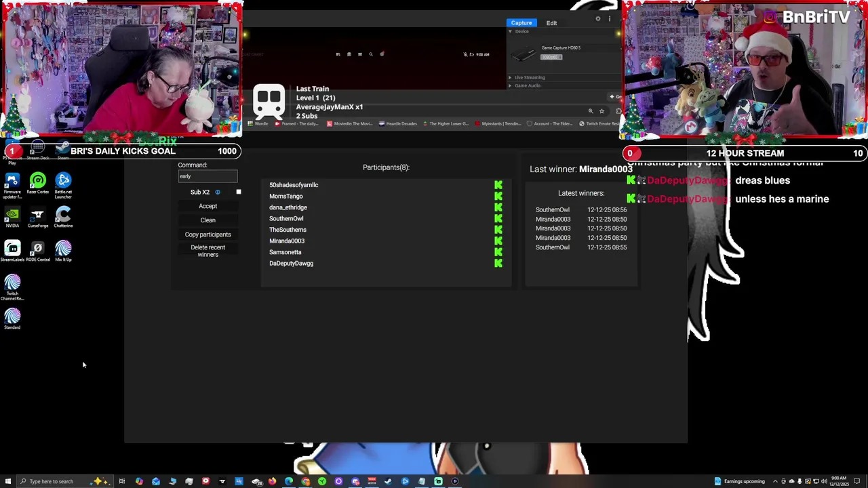The height and width of the screenshot is (488, 868).
Task: Open the Framed - The daily bookmark
Action: 298,124
